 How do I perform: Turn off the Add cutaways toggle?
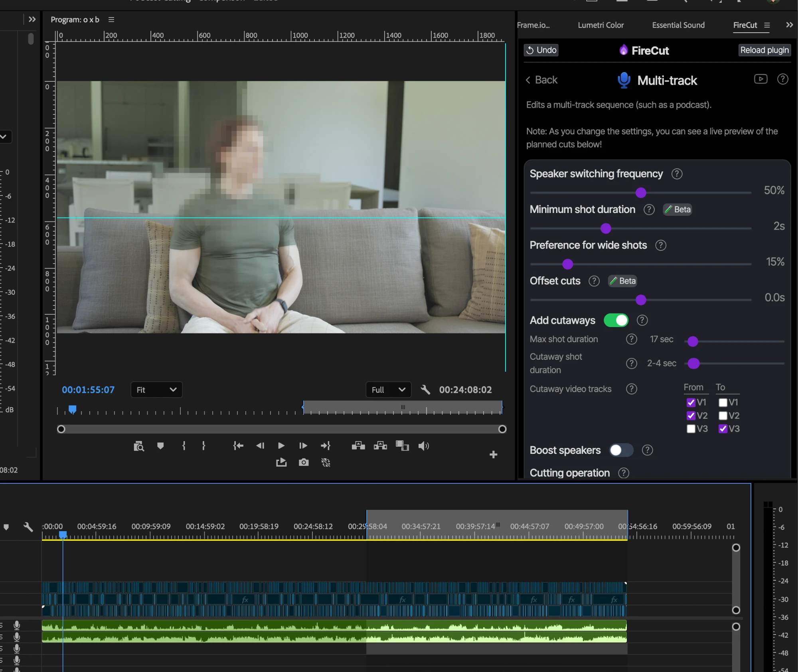click(616, 320)
